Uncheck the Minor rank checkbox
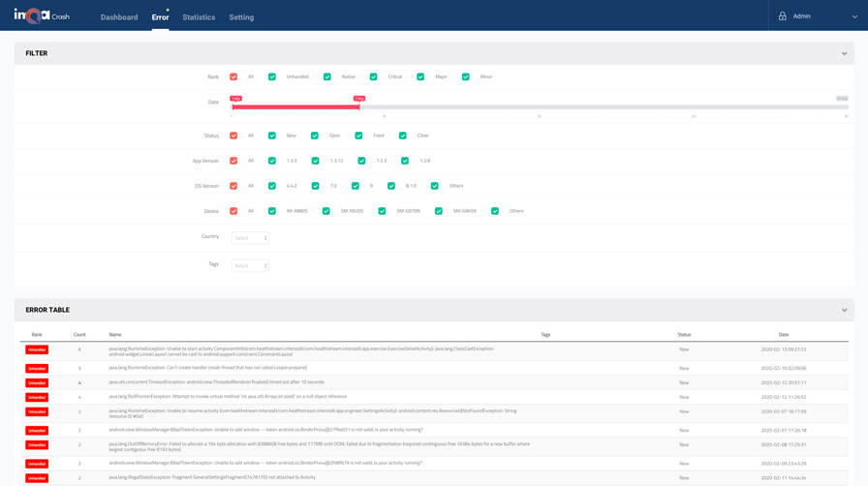 [x=466, y=76]
